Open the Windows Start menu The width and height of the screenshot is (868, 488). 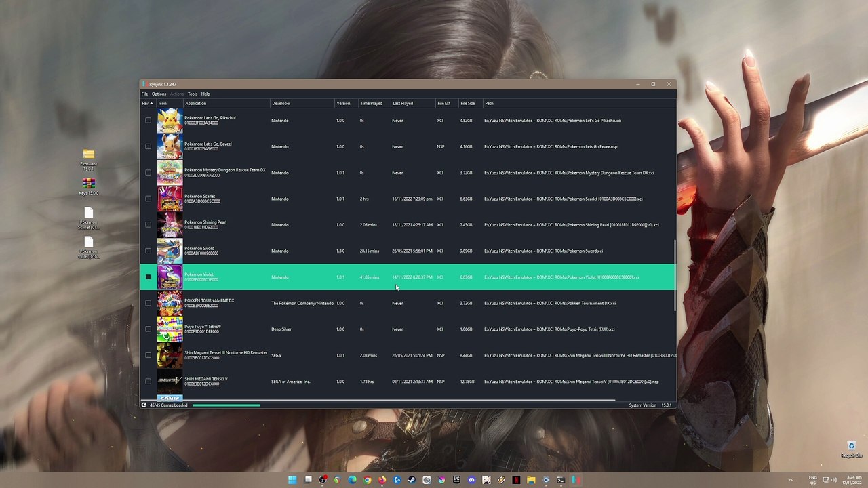click(x=292, y=480)
